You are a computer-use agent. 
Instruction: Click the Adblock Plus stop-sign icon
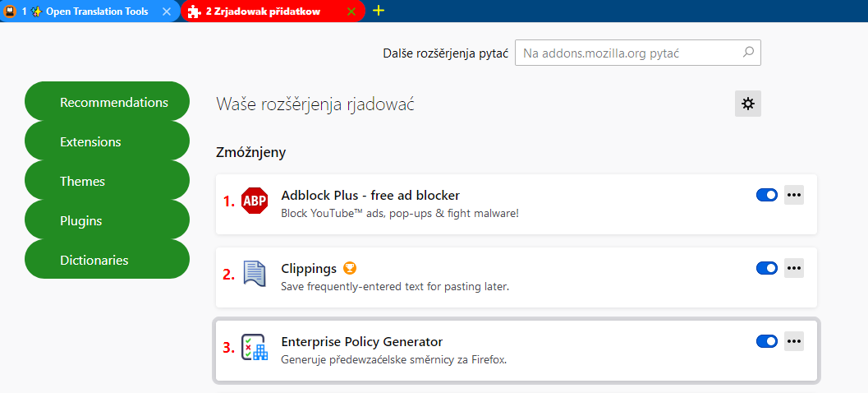(x=255, y=201)
